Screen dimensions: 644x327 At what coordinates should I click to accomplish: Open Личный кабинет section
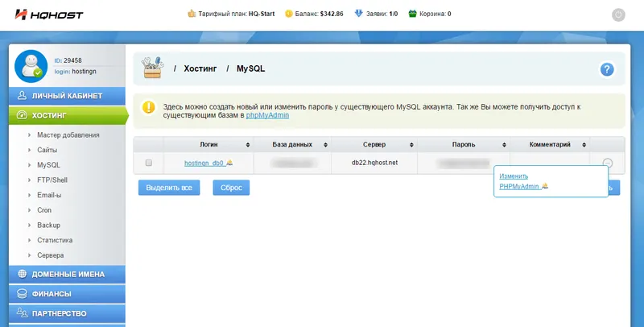click(67, 96)
